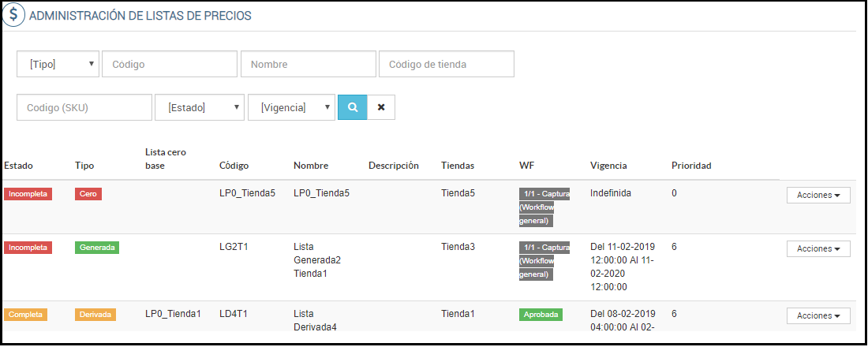The image size is (868, 347).
Task: Open Acciones menu for LG2T1 row
Action: point(817,249)
